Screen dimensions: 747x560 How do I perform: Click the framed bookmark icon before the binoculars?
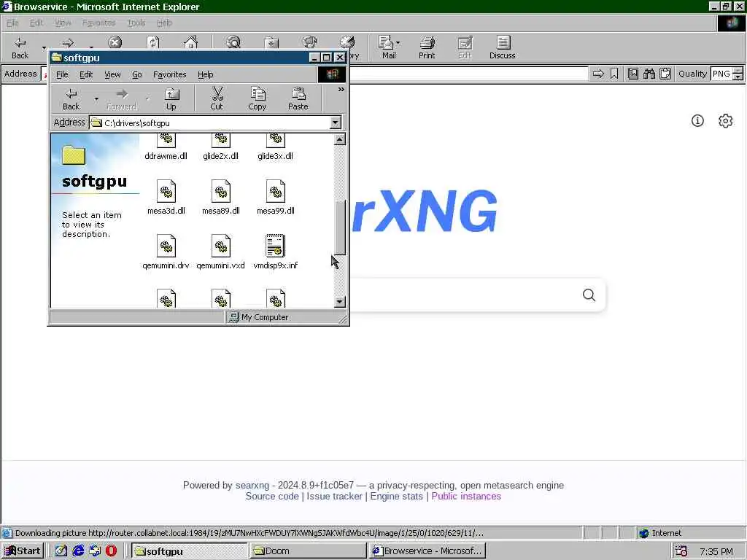click(633, 74)
